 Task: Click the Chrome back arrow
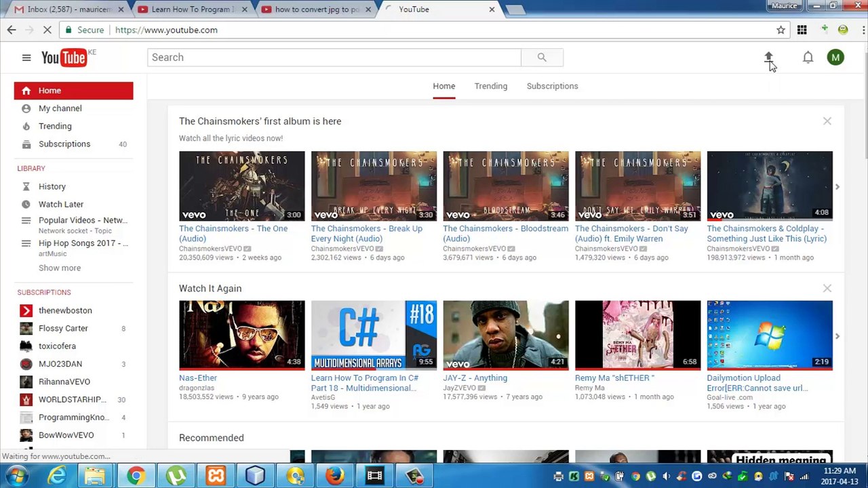pyautogui.click(x=12, y=30)
